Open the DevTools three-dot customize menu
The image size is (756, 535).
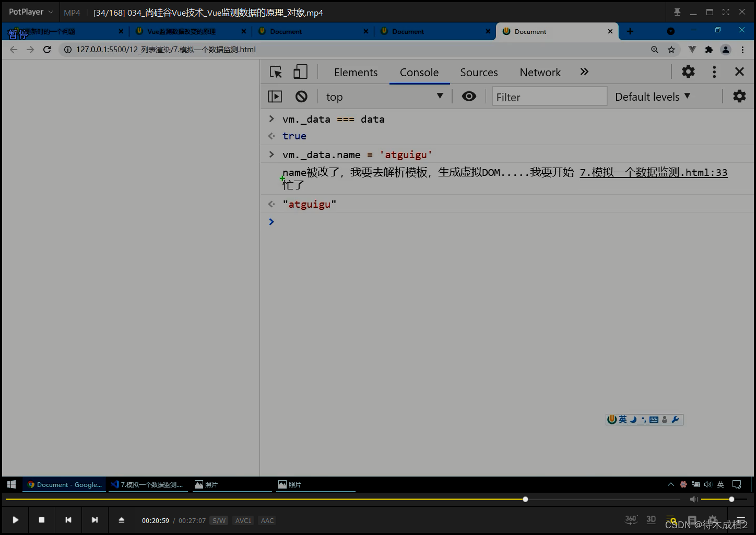pyautogui.click(x=714, y=72)
